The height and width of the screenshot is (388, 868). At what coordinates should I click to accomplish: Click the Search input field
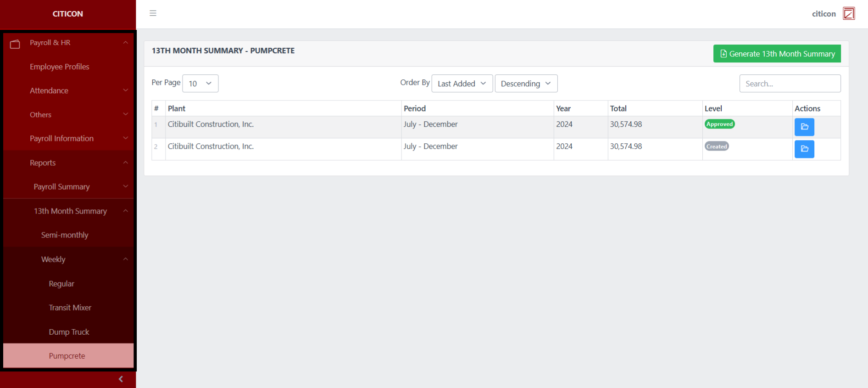pos(790,84)
